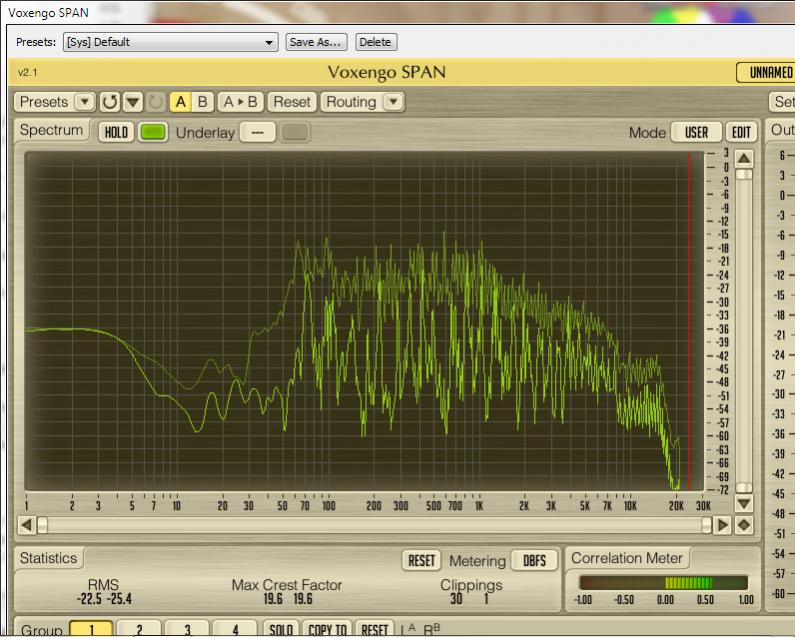Click the correlation meter bar
Viewport: 795px width, 637px height.
coord(663,582)
